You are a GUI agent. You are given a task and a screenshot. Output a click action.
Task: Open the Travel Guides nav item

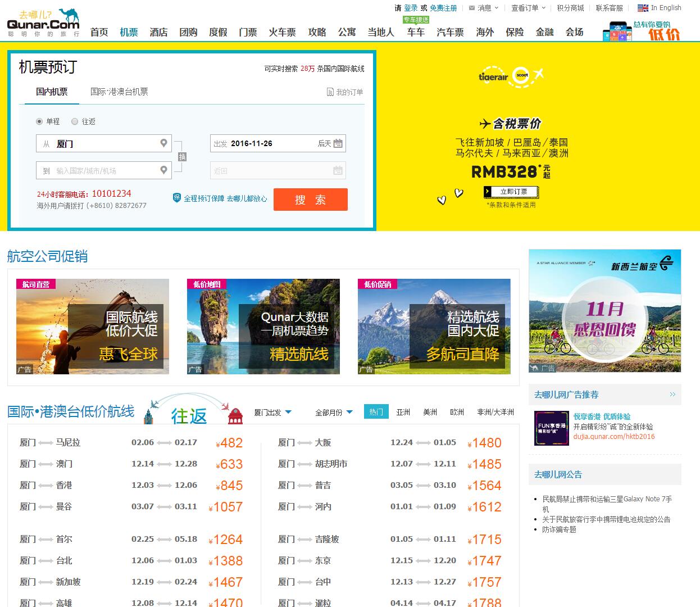coord(317,33)
